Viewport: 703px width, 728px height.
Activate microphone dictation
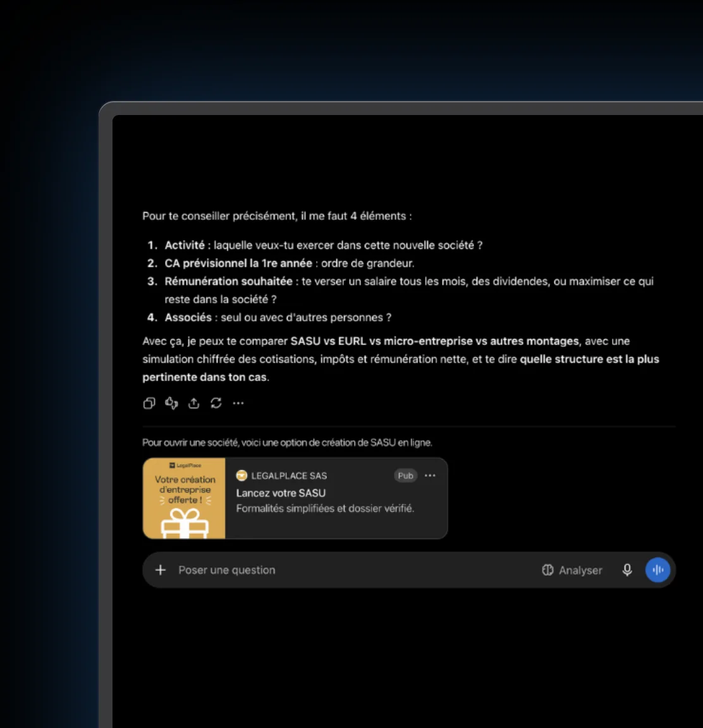pyautogui.click(x=627, y=569)
